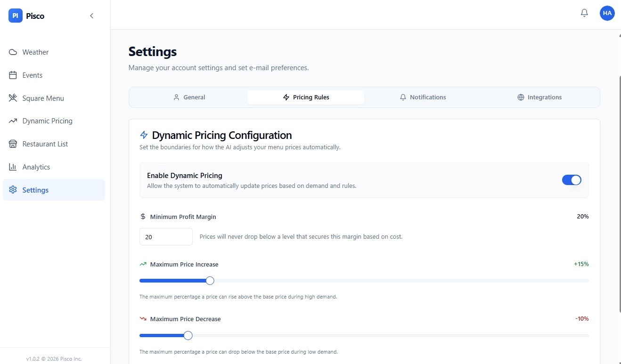The height and width of the screenshot is (364, 621).
Task: Disable the Enable Dynamic Pricing switch
Action: pyautogui.click(x=571, y=180)
